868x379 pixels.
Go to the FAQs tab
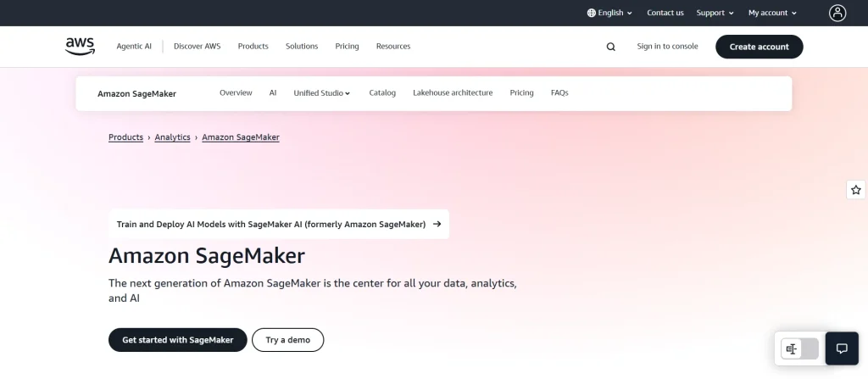coord(559,93)
